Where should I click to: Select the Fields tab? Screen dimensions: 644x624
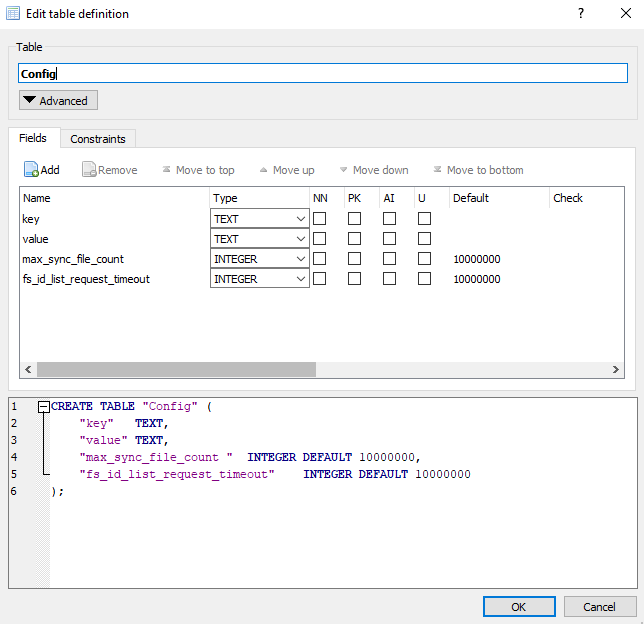coord(33,138)
